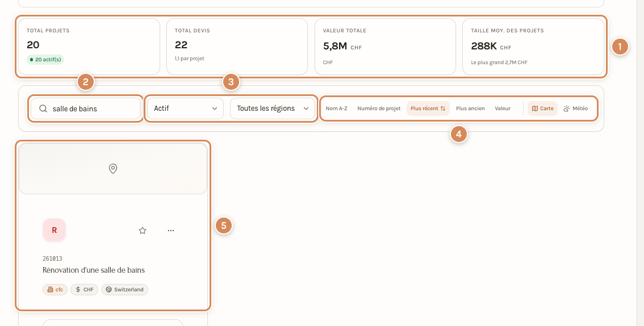The image size is (644, 326).
Task: Sort projects by Nom A-Z
Action: 336,108
